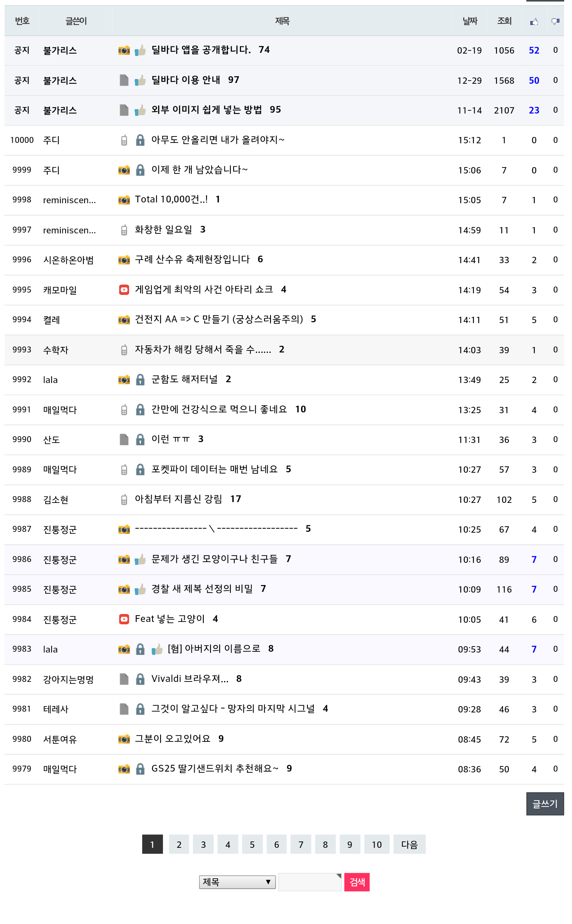Image resolution: width=572 pixels, height=924 pixels.
Task: Go to page 10
Action: click(377, 844)
